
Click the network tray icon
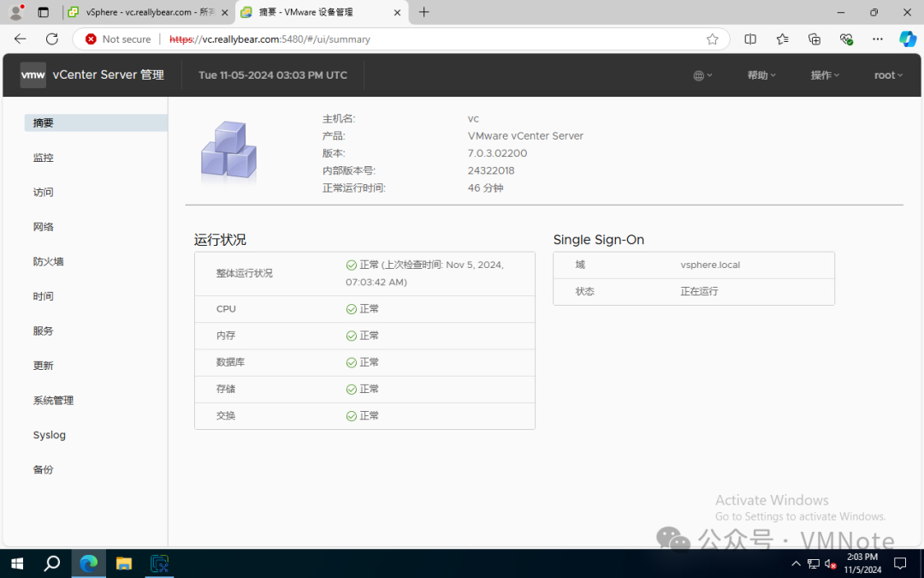click(x=814, y=563)
